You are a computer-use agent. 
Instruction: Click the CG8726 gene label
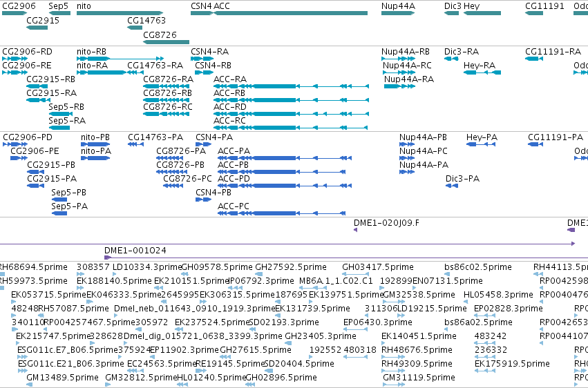point(160,35)
